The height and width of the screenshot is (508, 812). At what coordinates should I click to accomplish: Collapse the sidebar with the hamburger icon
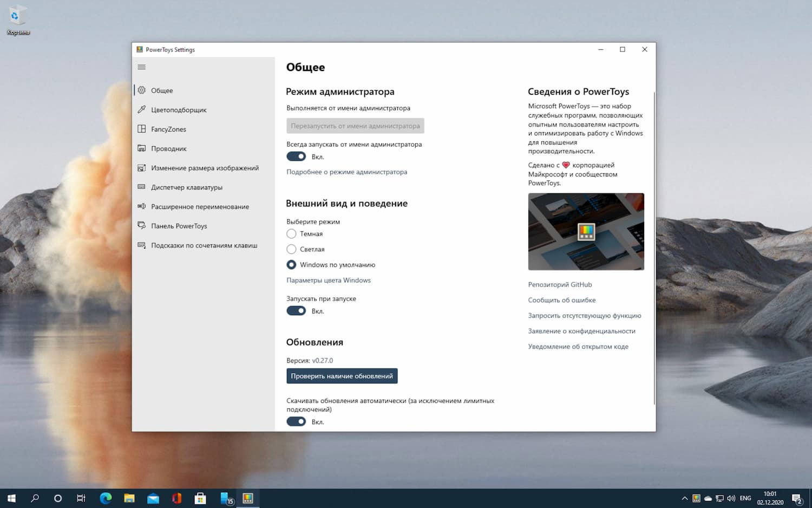141,67
